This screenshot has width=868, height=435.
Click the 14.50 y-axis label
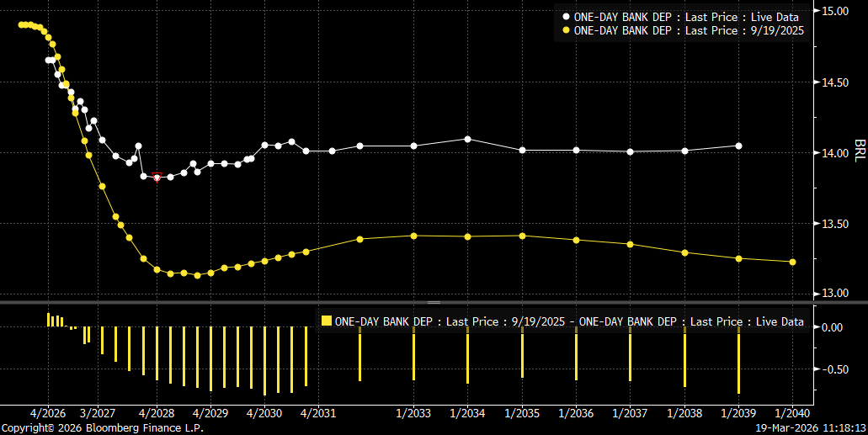(x=835, y=82)
